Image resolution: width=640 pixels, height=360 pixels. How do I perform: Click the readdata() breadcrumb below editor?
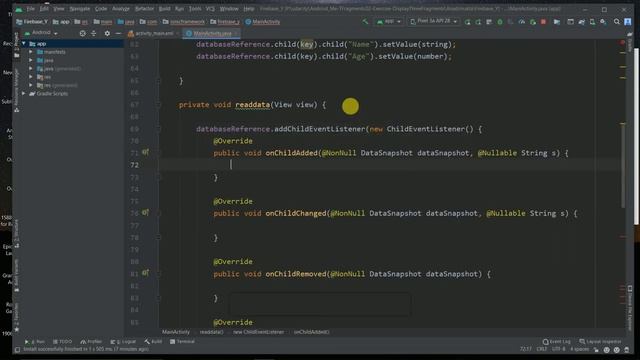tap(211, 332)
